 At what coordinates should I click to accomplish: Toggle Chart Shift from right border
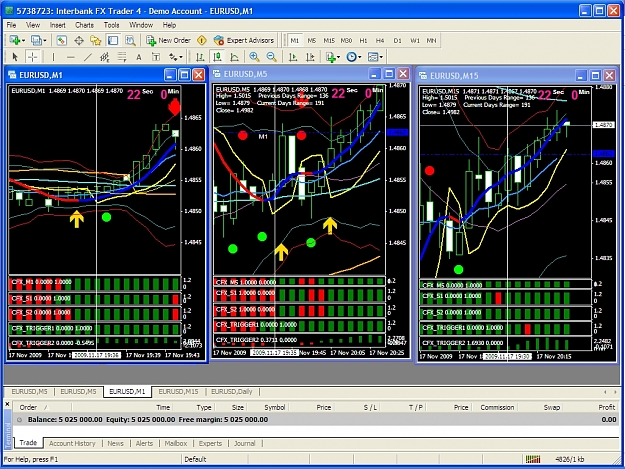[x=310, y=57]
